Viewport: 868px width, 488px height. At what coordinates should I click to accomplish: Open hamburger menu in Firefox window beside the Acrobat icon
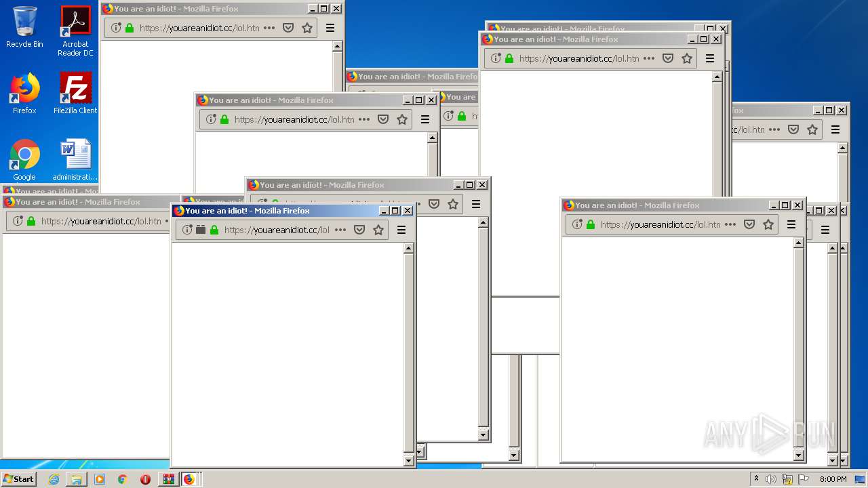(x=330, y=28)
